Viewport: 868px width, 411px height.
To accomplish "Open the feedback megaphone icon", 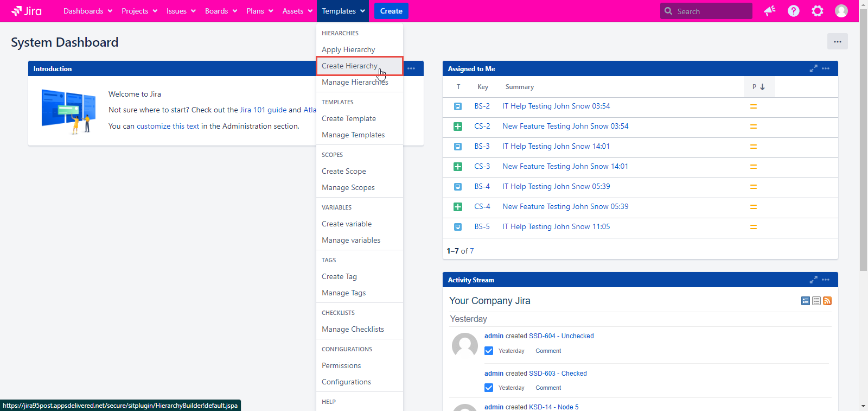I will (x=769, y=11).
